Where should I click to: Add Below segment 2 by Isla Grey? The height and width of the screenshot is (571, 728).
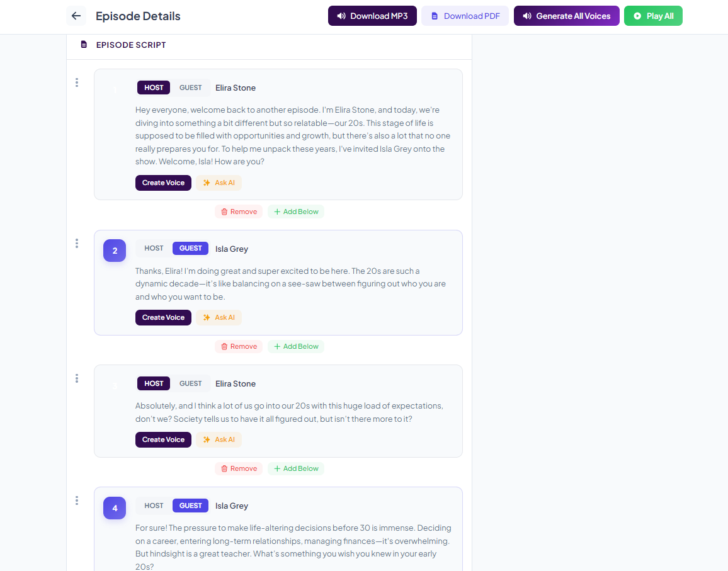click(296, 346)
